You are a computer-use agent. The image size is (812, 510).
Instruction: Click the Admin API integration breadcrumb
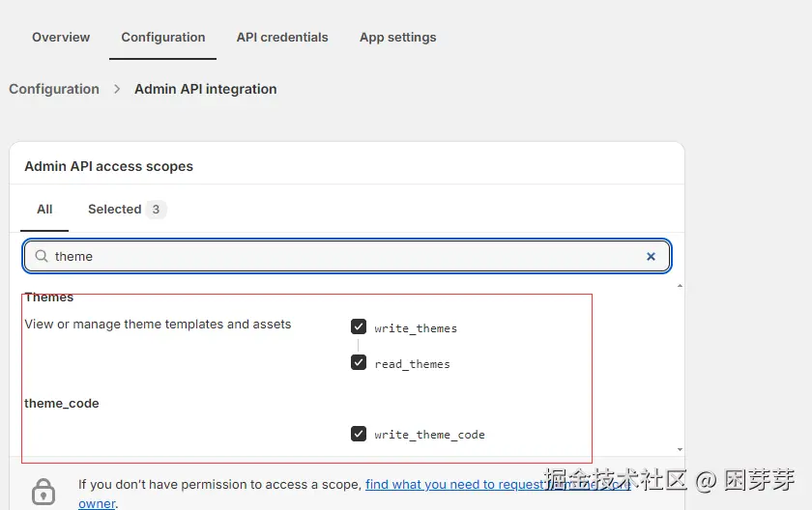(205, 89)
